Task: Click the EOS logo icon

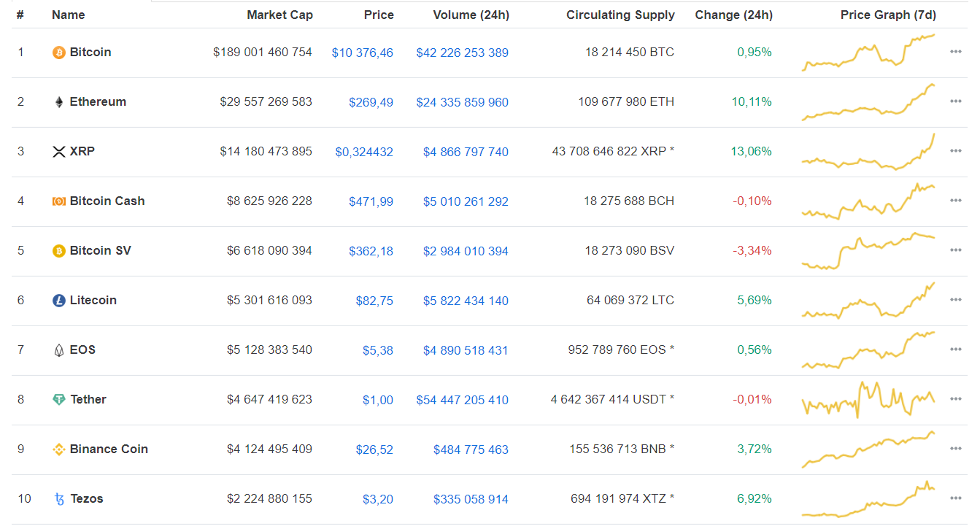Action: (59, 350)
